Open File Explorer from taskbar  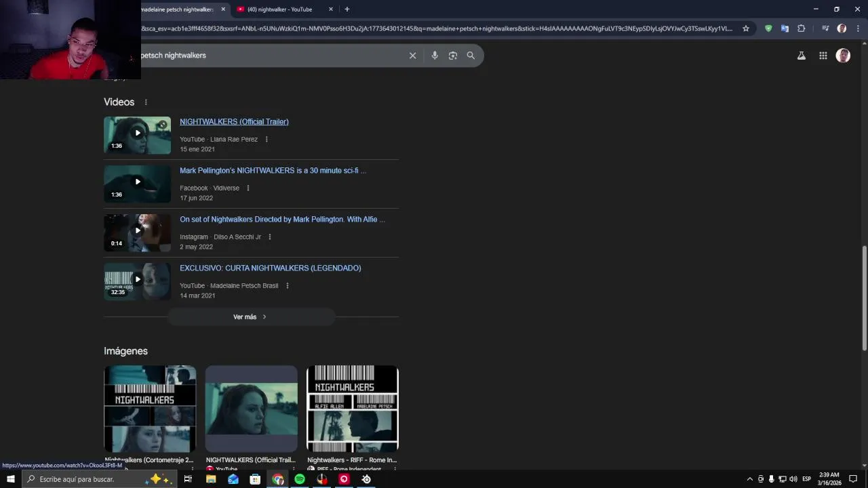pos(211,479)
